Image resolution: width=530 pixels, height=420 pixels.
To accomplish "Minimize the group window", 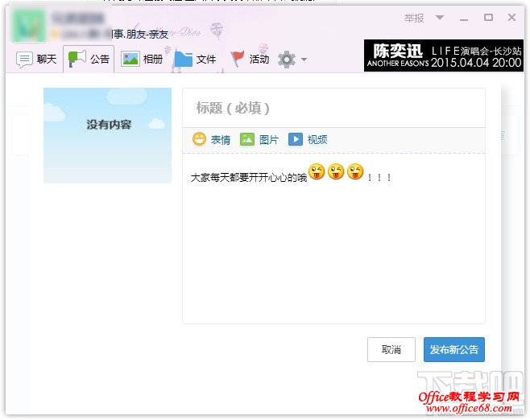I will 464,19.
